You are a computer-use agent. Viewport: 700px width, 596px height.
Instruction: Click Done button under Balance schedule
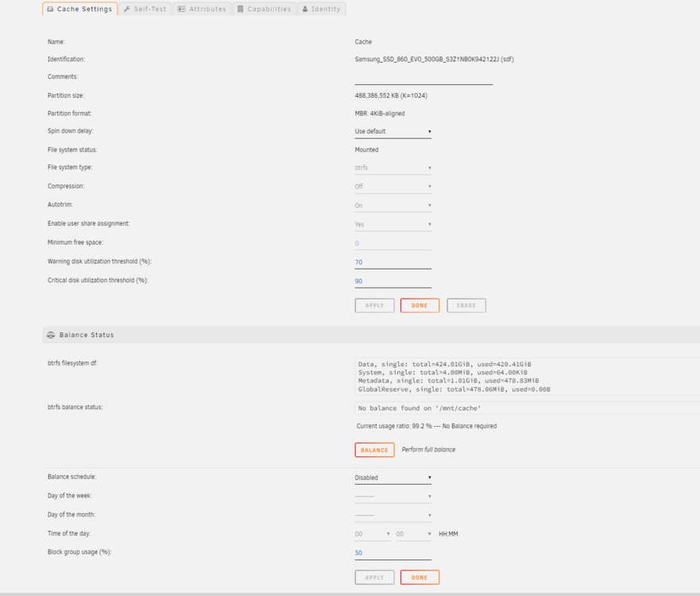pos(420,578)
